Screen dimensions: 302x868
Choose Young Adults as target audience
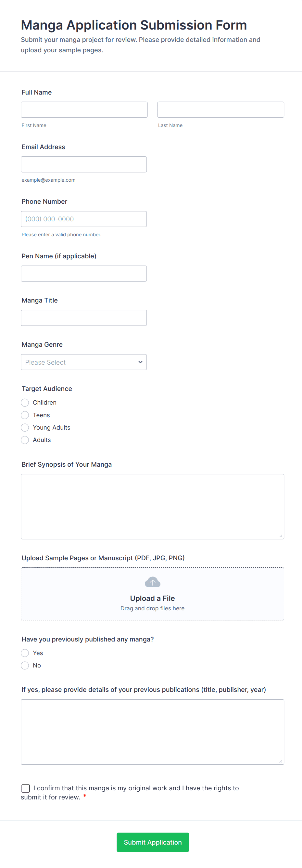[25, 427]
